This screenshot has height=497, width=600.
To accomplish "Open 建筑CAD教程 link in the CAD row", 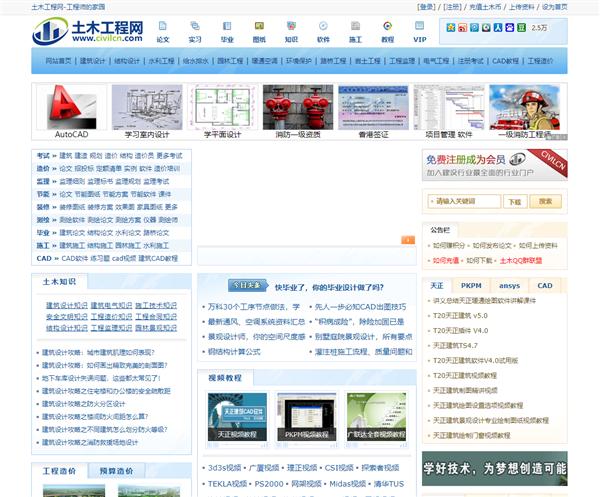I will pos(158,258).
